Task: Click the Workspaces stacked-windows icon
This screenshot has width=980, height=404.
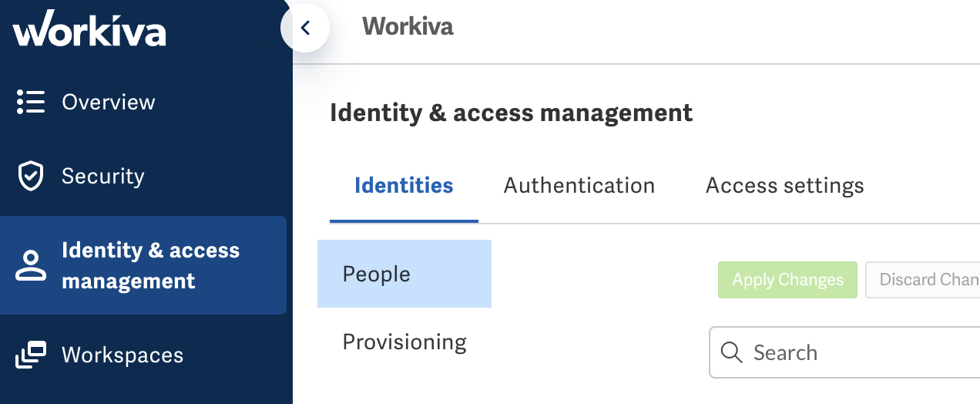Action: [x=31, y=355]
